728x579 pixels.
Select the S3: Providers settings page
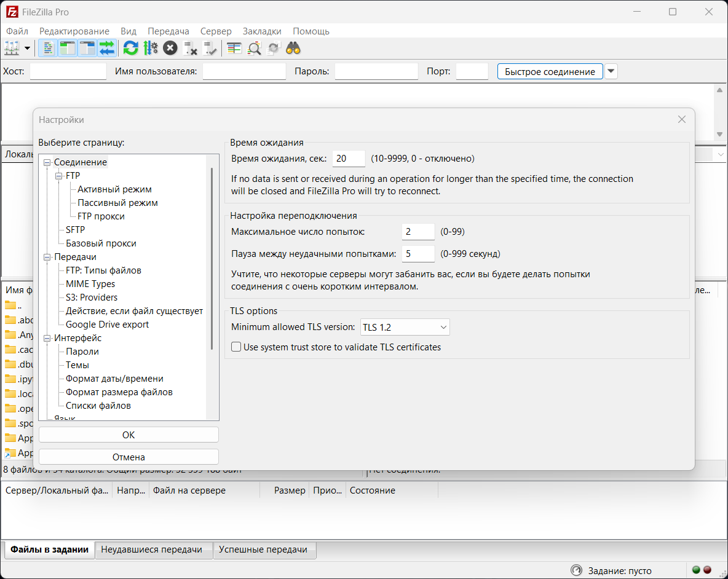(92, 297)
